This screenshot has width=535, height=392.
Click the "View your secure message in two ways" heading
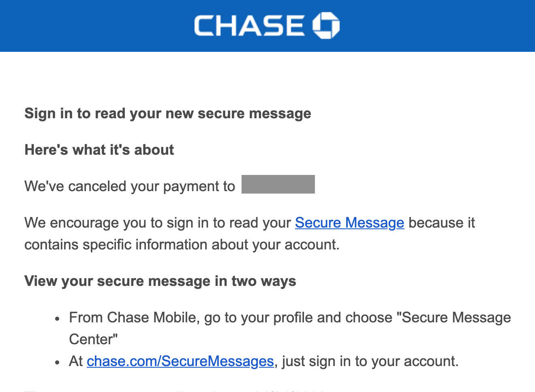160,281
